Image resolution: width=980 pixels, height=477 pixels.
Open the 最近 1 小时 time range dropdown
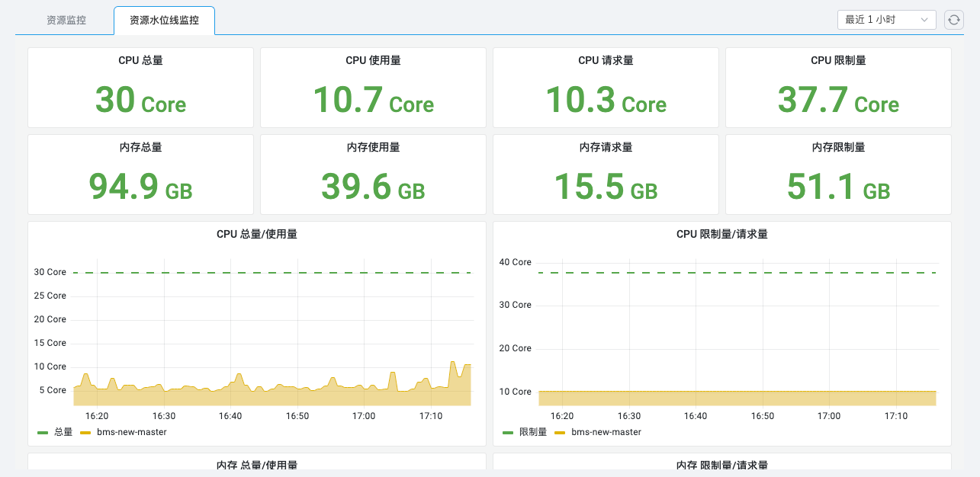tap(886, 20)
